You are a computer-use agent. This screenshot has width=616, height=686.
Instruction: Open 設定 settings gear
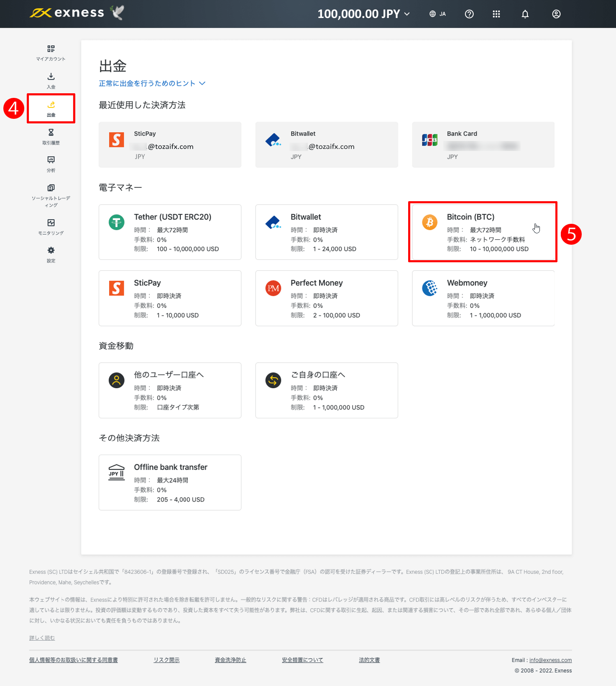(x=51, y=255)
